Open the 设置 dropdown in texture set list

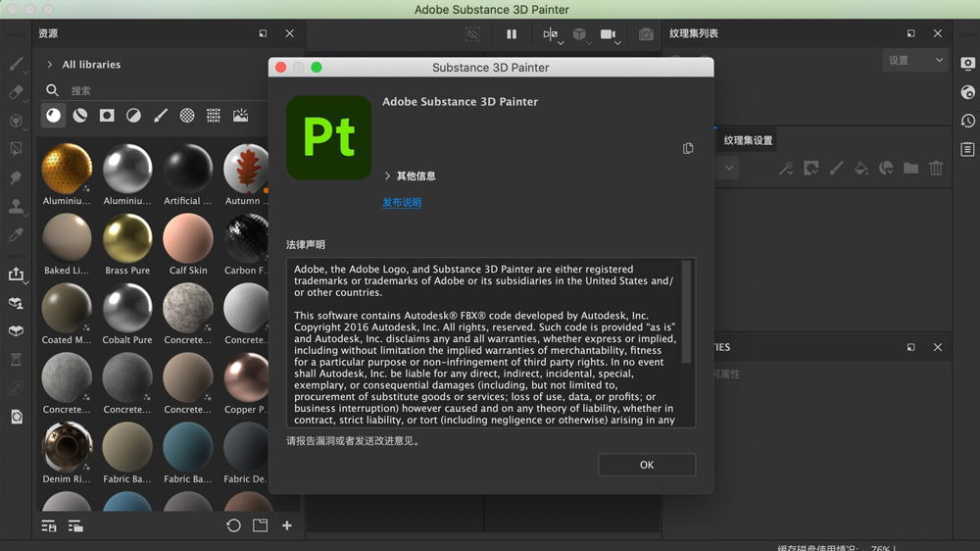[915, 60]
